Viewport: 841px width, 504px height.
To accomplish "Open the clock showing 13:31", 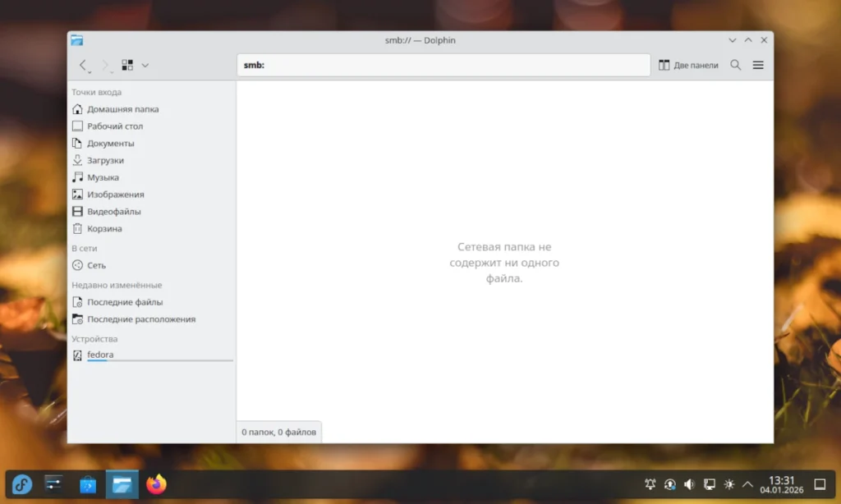I will 782,484.
